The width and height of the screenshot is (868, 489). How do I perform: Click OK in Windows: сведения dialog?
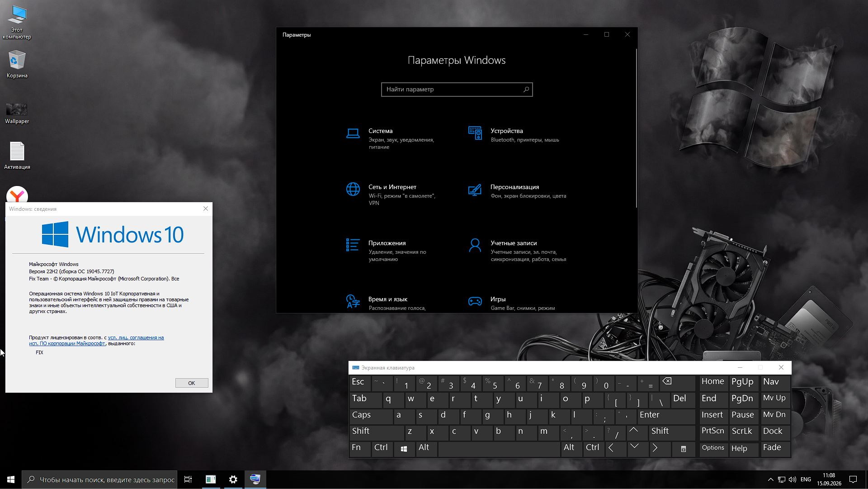(192, 383)
